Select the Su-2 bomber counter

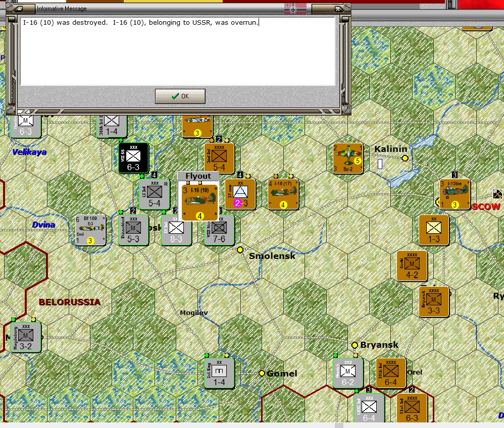pos(348,158)
